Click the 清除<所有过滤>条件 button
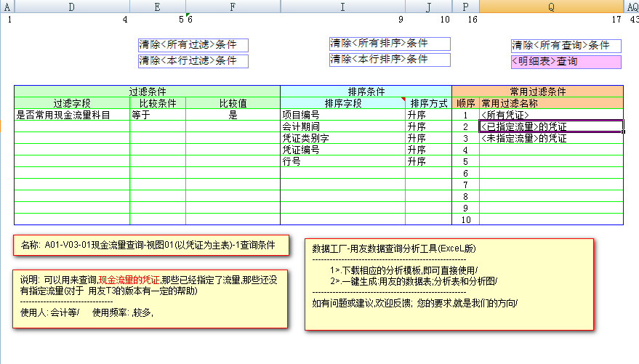Image resolution: width=639 pixels, height=364 pixels. pyautogui.click(x=193, y=45)
